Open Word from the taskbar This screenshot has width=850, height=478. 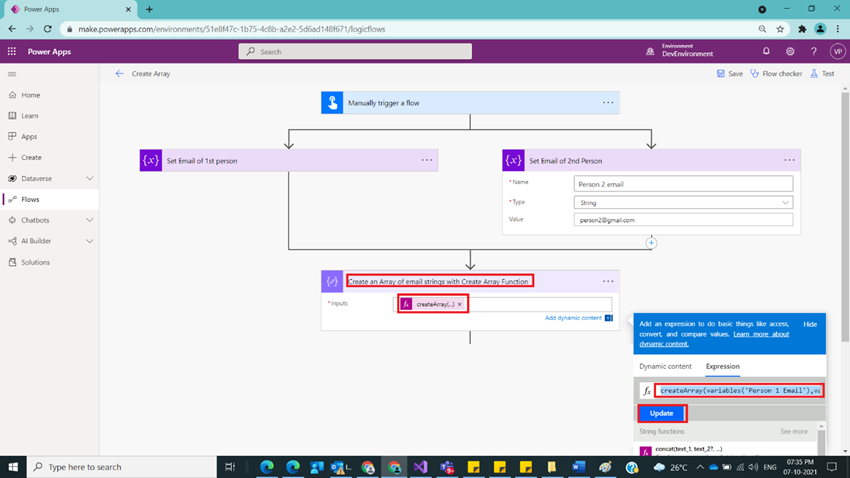point(578,467)
